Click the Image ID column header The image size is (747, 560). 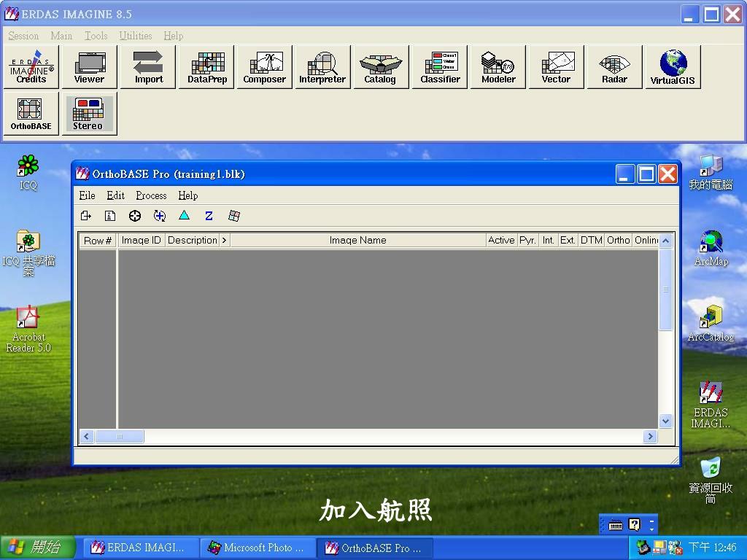click(142, 241)
